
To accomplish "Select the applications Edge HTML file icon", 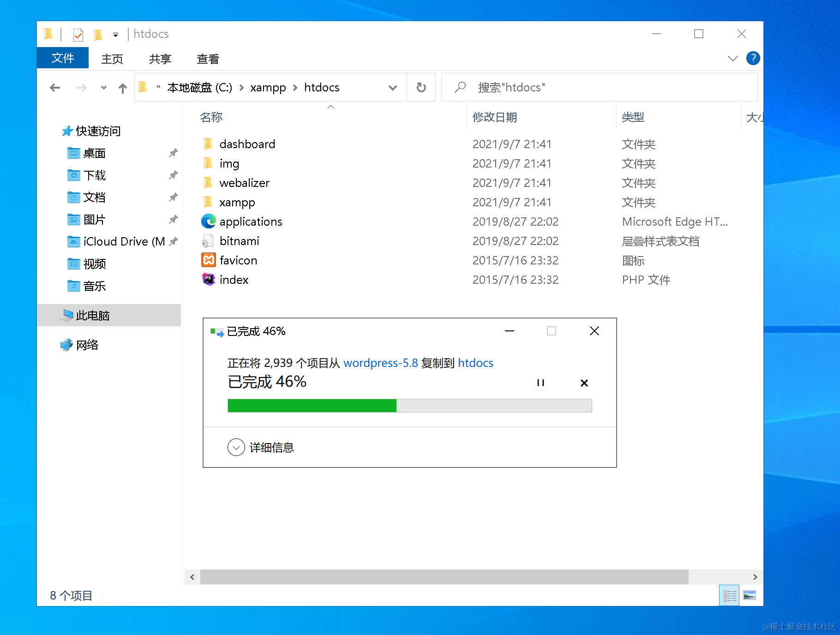I will coord(209,222).
